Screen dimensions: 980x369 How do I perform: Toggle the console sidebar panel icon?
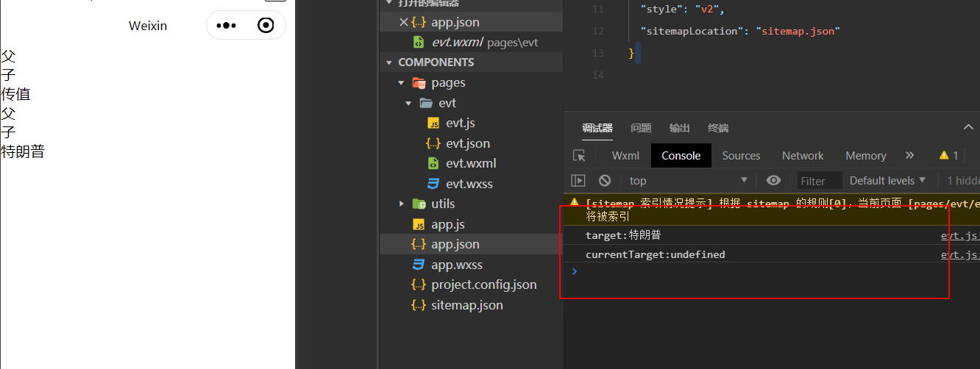[x=578, y=181]
